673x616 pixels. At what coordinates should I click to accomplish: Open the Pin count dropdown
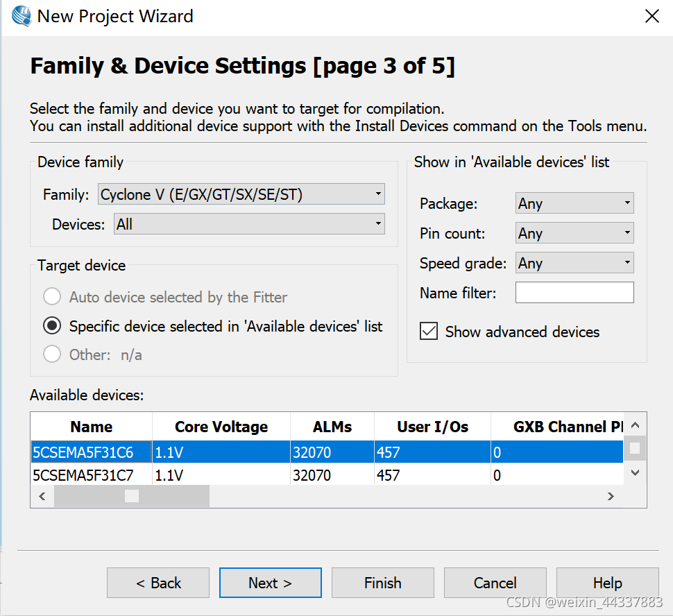[x=574, y=233]
